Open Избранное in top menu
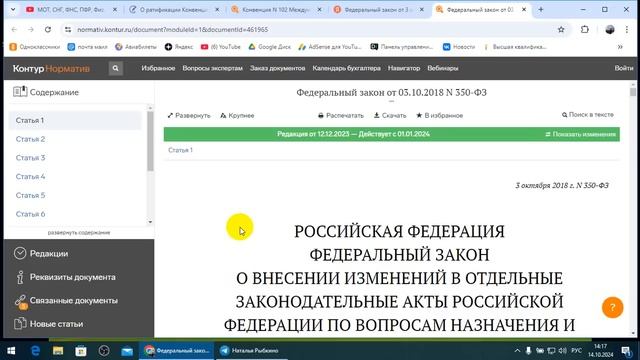Image resolution: width=640 pixels, height=360 pixels. (158, 68)
